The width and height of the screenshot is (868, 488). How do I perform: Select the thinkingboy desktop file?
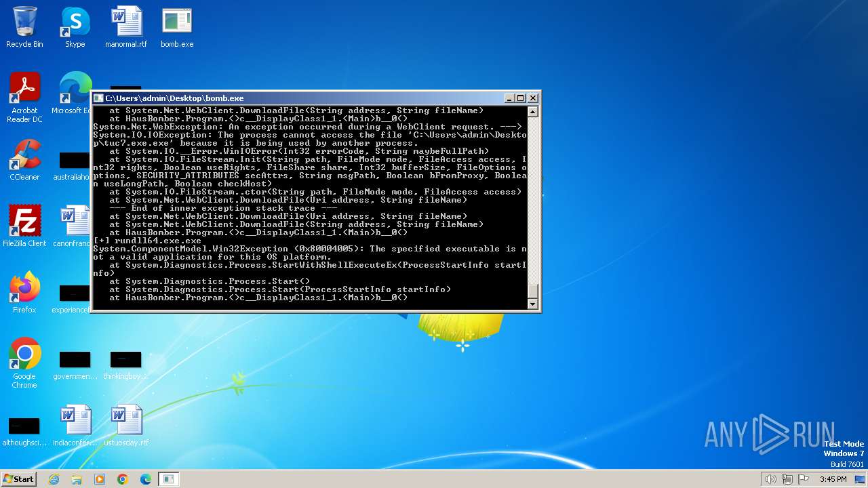(125, 365)
